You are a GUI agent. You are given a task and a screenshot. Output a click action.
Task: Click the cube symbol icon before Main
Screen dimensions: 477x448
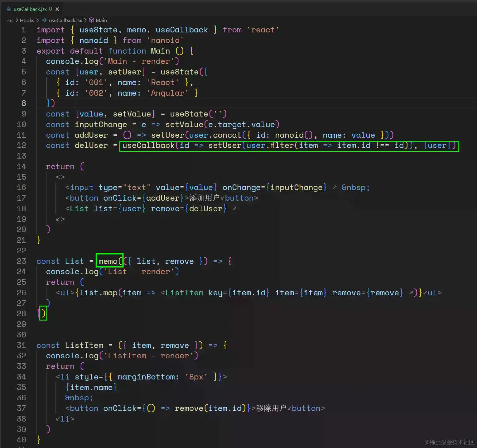(92, 20)
